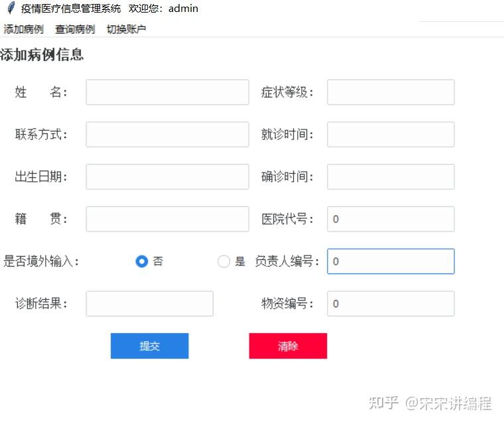Image resolution: width=504 pixels, height=424 pixels.
Task: Click the 就诊时间 input field
Action: (391, 135)
